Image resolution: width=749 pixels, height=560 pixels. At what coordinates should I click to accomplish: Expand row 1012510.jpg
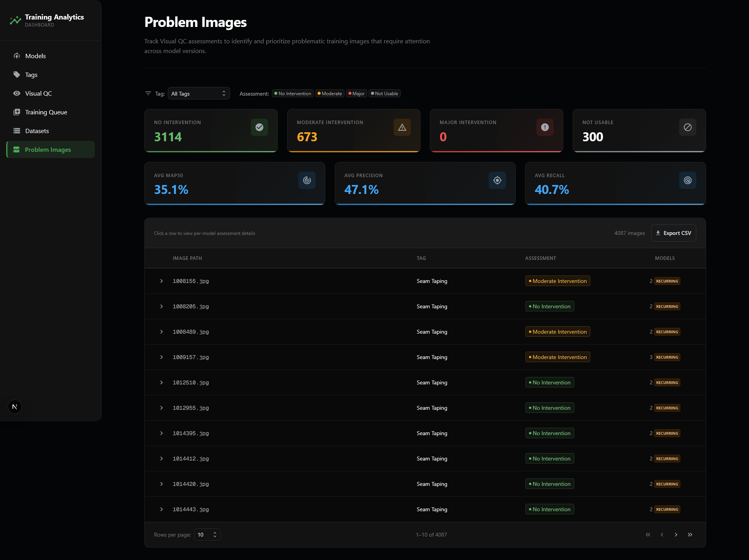(162, 382)
